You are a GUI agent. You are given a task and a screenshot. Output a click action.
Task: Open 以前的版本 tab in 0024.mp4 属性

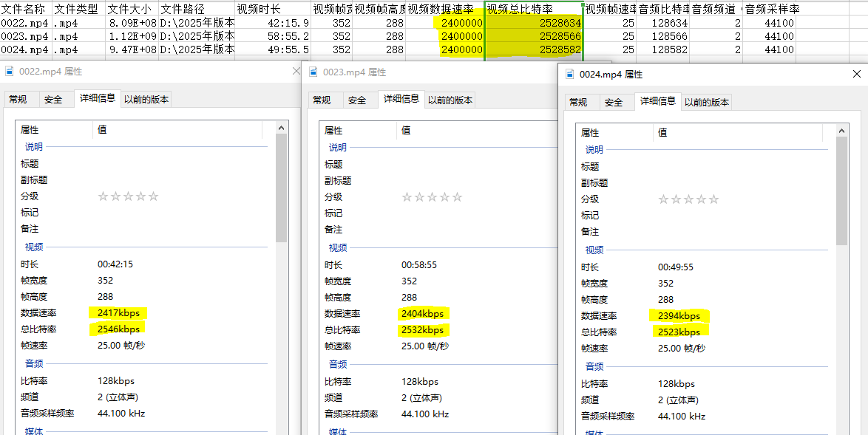(707, 102)
